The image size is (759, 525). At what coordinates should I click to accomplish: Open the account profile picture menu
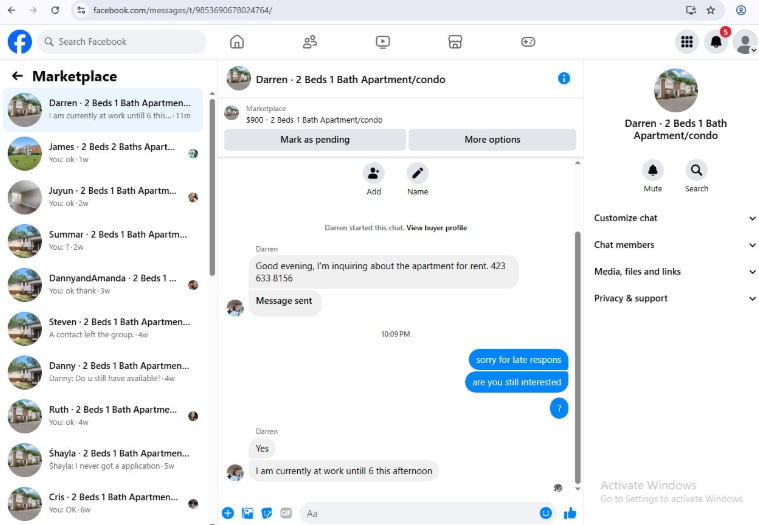[x=745, y=42]
